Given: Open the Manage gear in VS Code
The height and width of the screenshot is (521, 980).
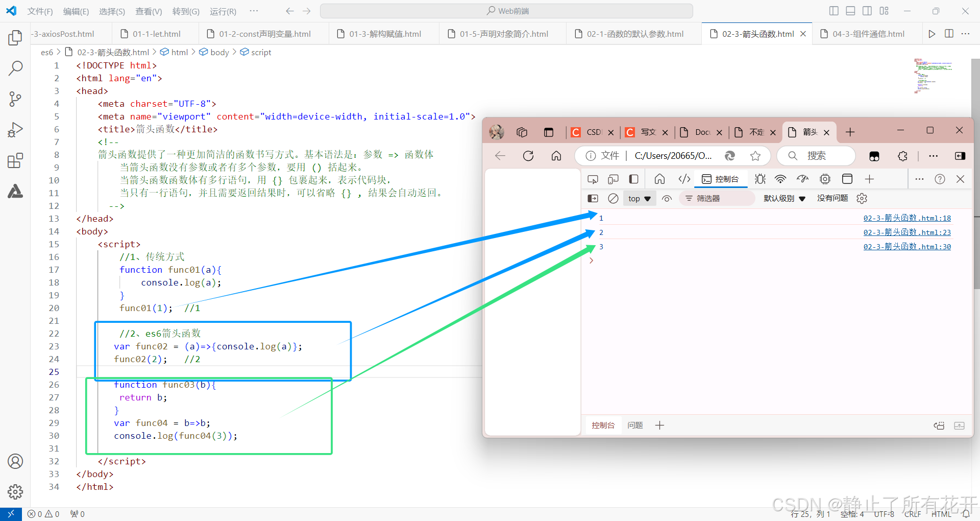Looking at the screenshot, I should [15, 492].
